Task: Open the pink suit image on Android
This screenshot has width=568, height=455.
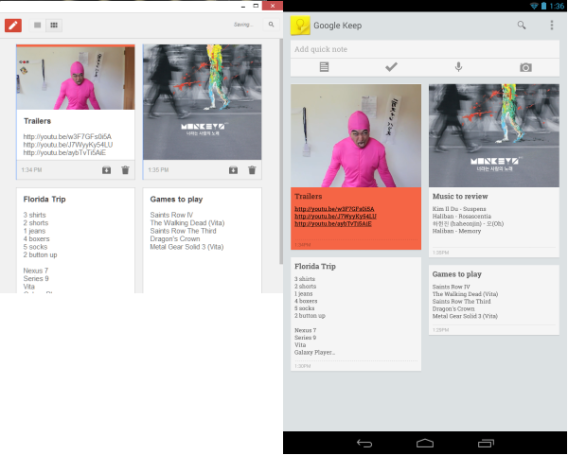Action: coord(356,136)
